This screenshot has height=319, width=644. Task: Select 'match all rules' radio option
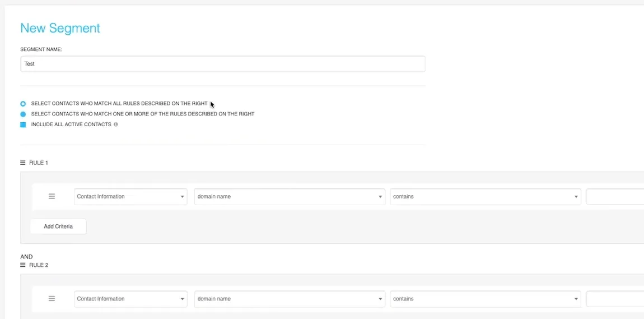pyautogui.click(x=23, y=104)
